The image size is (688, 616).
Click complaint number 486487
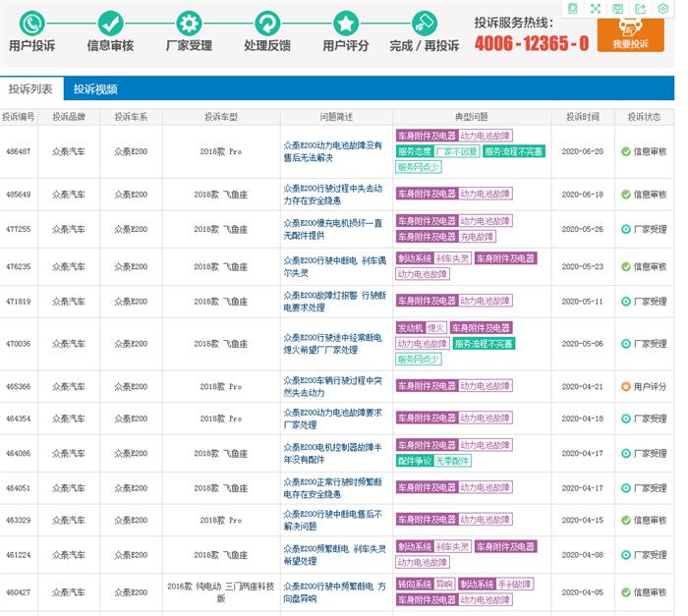click(x=19, y=152)
